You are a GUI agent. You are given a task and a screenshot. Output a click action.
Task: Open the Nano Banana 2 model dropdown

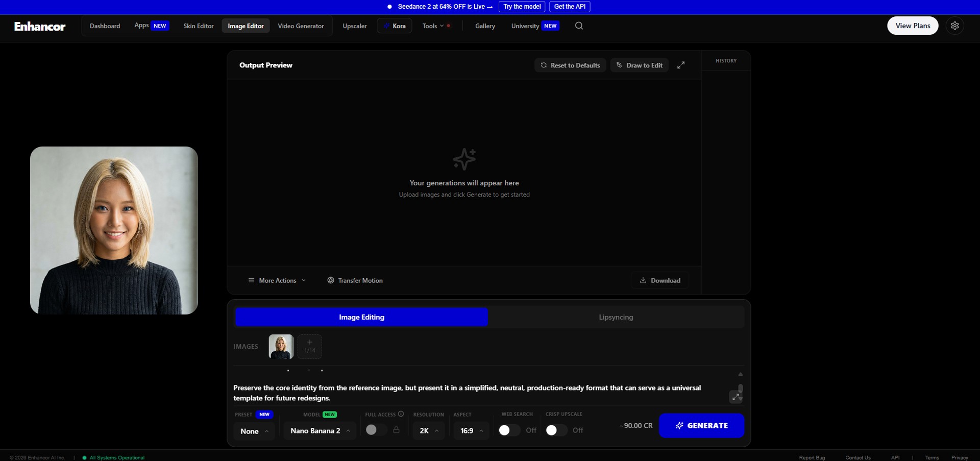click(320, 431)
